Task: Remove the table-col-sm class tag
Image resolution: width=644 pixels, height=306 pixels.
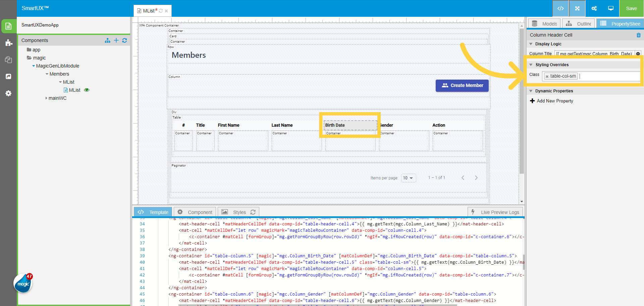Action: 547,77
